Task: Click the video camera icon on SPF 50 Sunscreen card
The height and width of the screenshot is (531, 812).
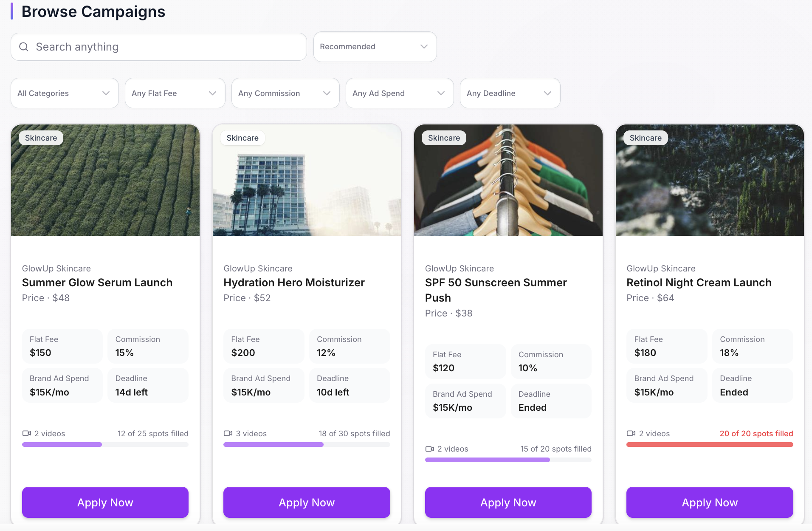Action: coord(430,449)
